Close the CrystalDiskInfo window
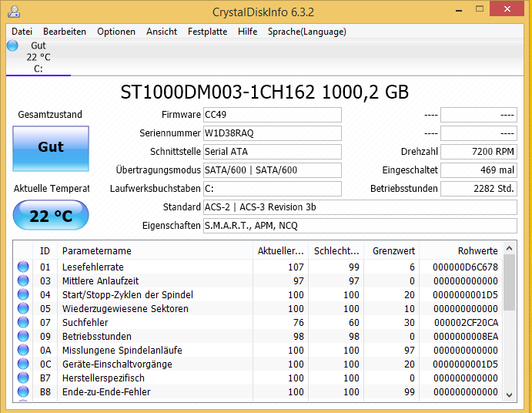The height and width of the screenshot is (413, 532). pos(507,9)
